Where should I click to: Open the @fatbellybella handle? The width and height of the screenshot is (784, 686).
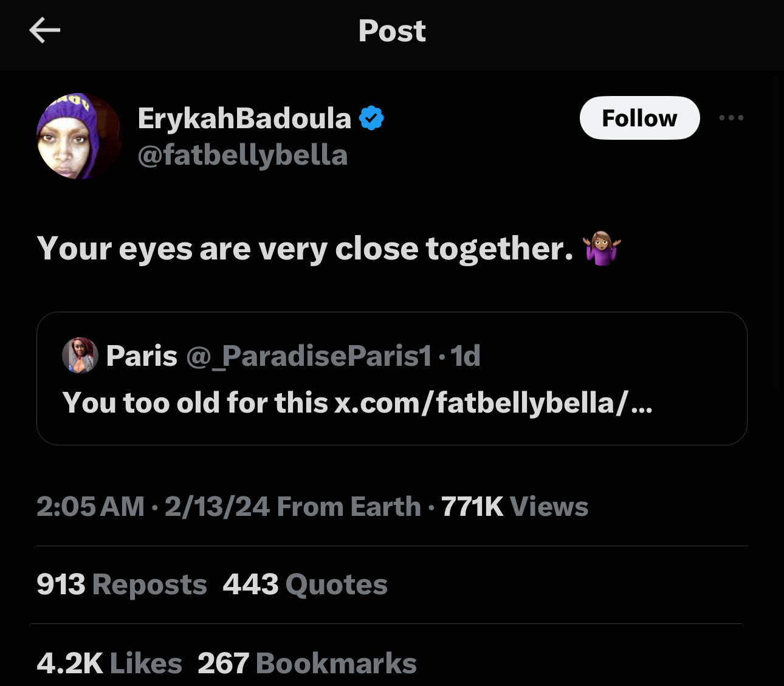point(242,155)
